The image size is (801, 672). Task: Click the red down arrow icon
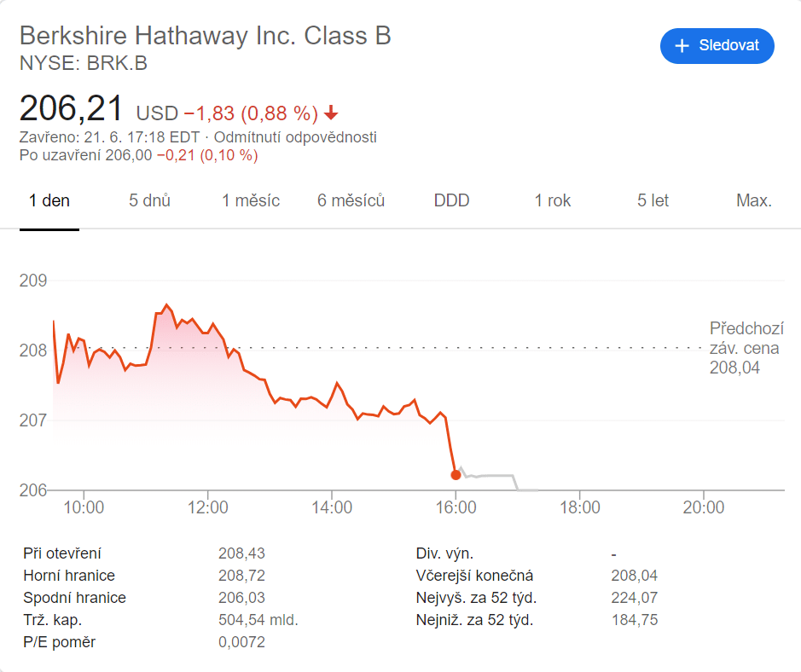[x=332, y=113]
